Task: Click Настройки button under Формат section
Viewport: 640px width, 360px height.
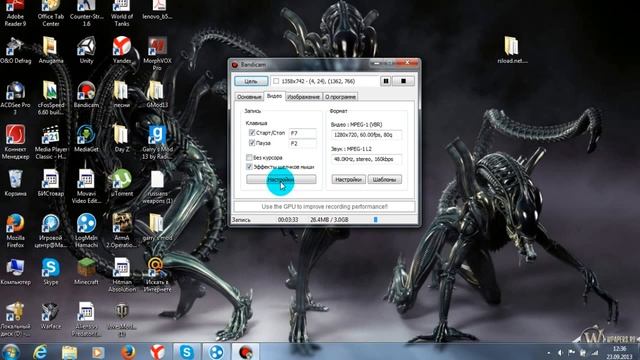Action: 349,179
